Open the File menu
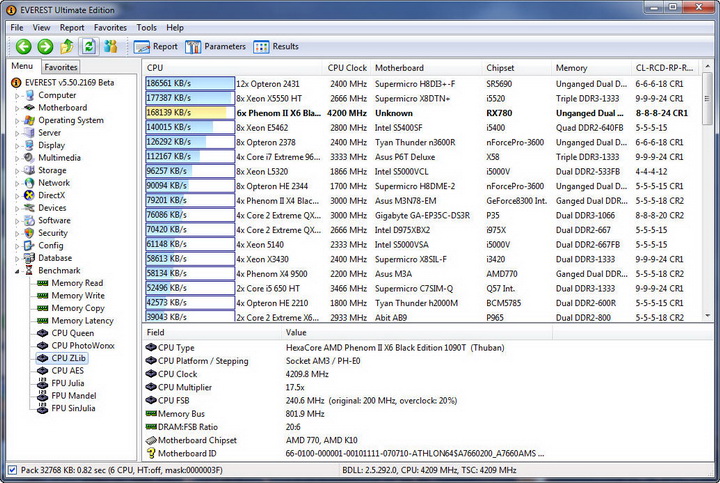Screen dimensions: 720x483 [x=17, y=28]
